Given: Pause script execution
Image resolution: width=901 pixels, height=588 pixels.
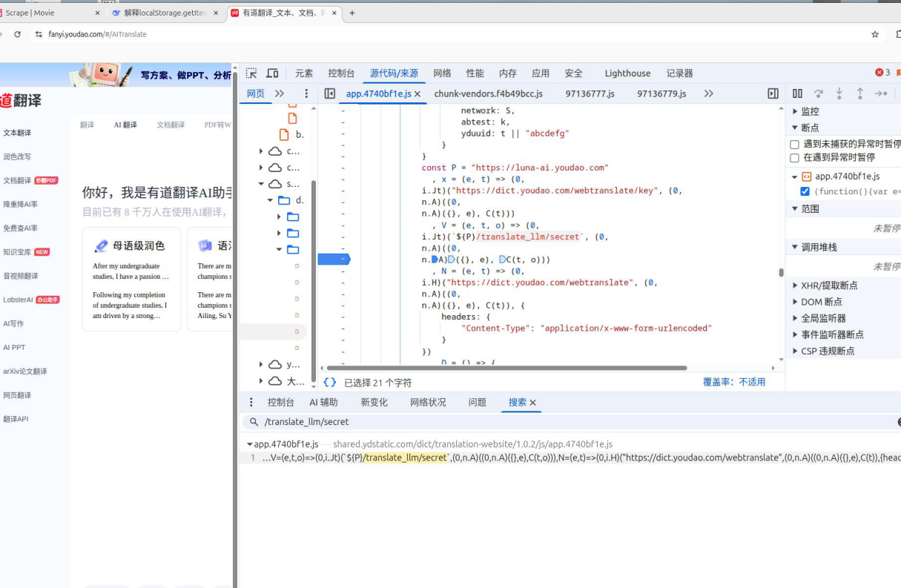Looking at the screenshot, I should point(797,93).
